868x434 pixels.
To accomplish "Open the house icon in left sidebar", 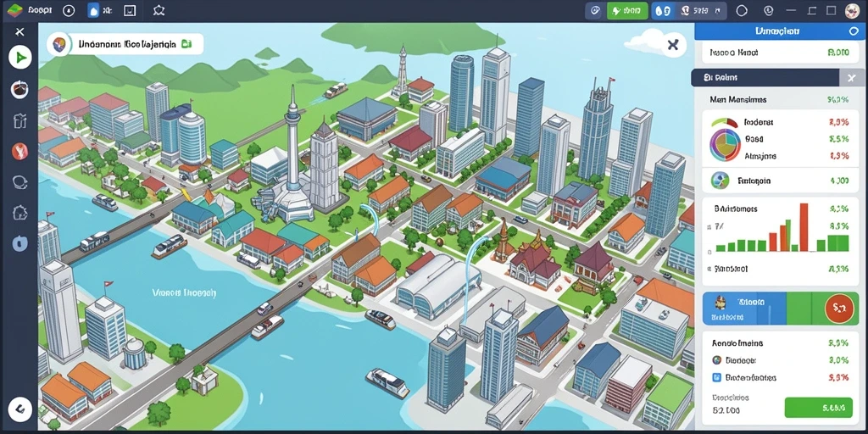I will pyautogui.click(x=20, y=211).
